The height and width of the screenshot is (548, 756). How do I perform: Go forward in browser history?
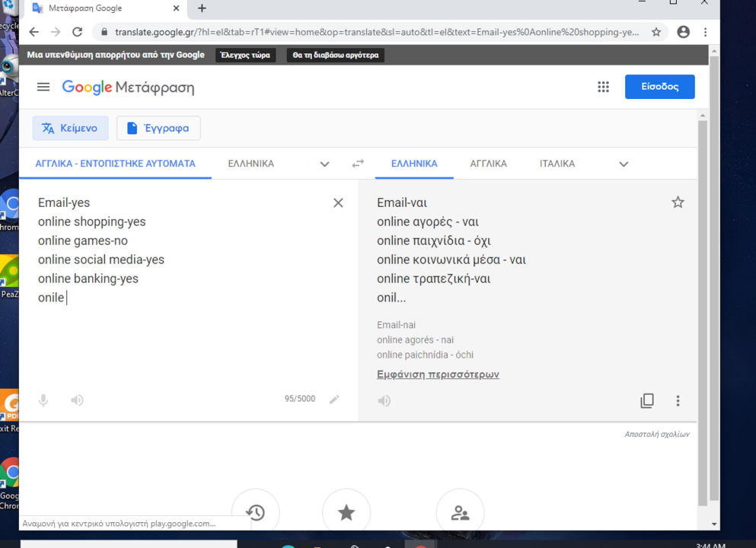click(56, 32)
